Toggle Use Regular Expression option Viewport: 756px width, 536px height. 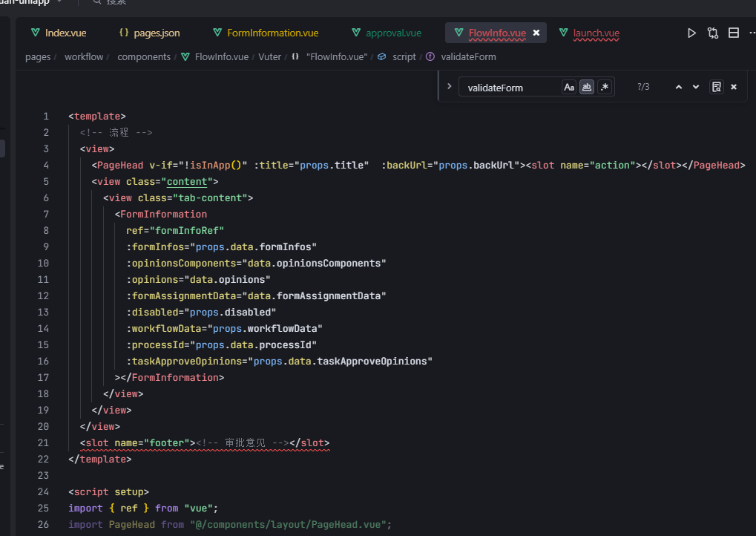[605, 87]
